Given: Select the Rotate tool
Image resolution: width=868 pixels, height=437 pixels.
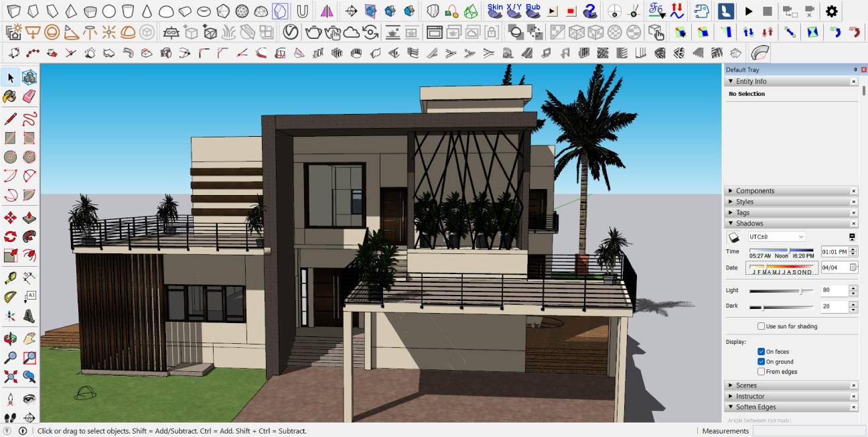Looking at the screenshot, I should click(x=10, y=237).
